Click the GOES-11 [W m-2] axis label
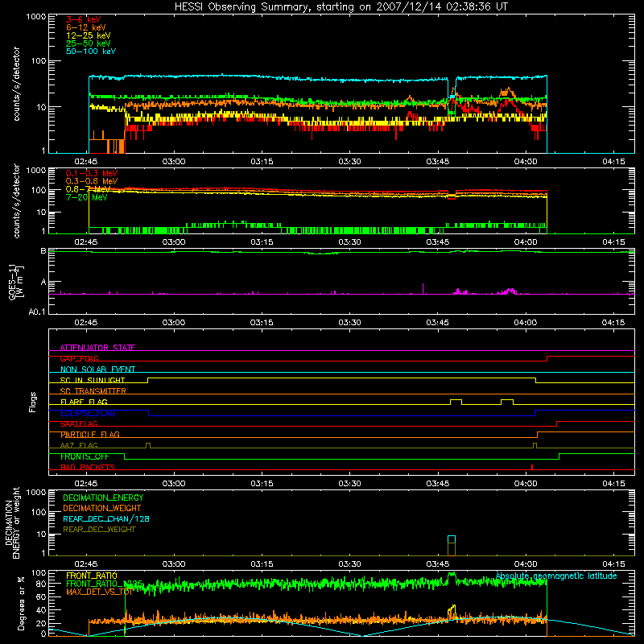Image resolution: width=644 pixels, height=644 pixels. (15, 282)
